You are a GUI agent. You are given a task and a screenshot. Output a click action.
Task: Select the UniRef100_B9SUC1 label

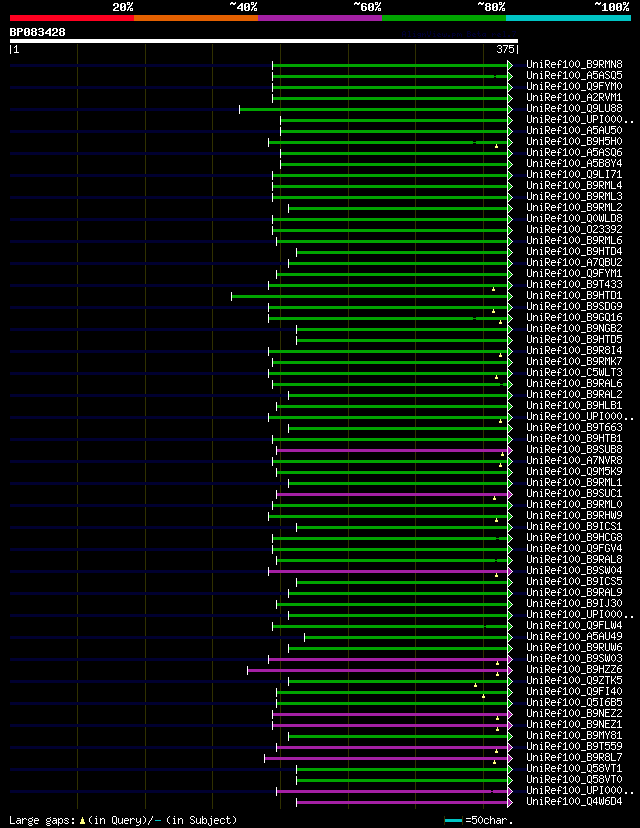point(574,494)
